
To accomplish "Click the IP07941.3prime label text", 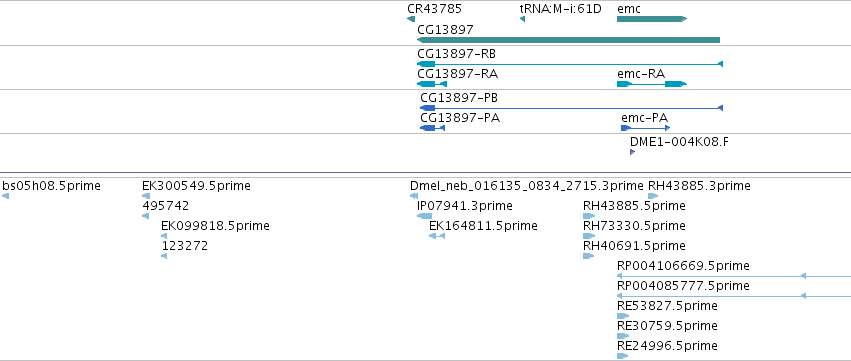I will pos(465,206).
